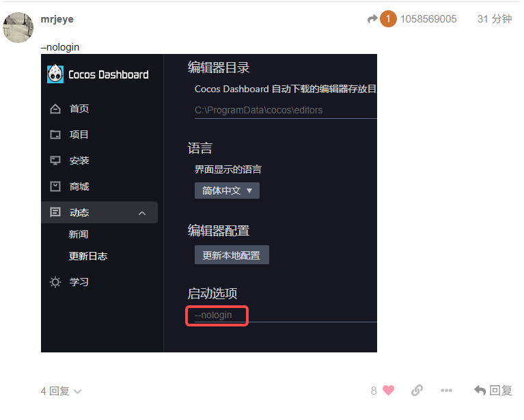This screenshot has width=524, height=420.
Task: Open mrjeye's profile avatar
Action: [18, 27]
